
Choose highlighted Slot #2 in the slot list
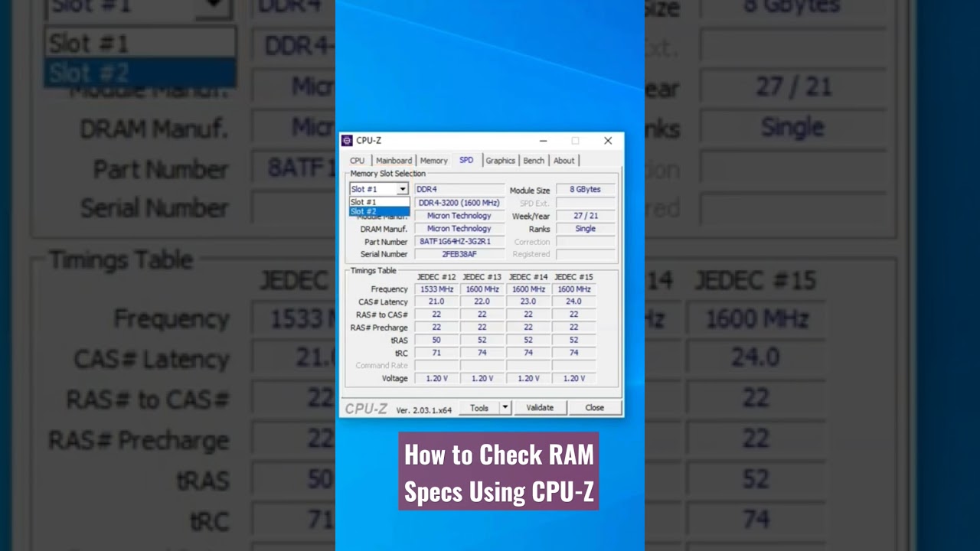[x=379, y=211]
